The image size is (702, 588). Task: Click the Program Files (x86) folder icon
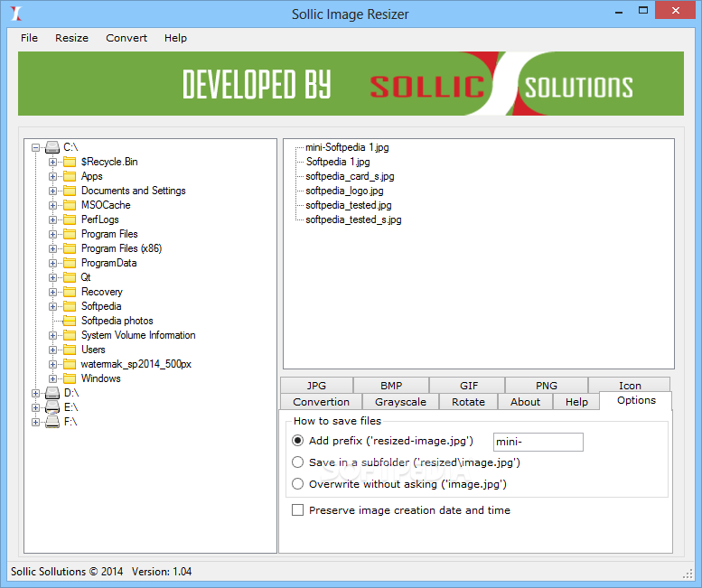70,248
